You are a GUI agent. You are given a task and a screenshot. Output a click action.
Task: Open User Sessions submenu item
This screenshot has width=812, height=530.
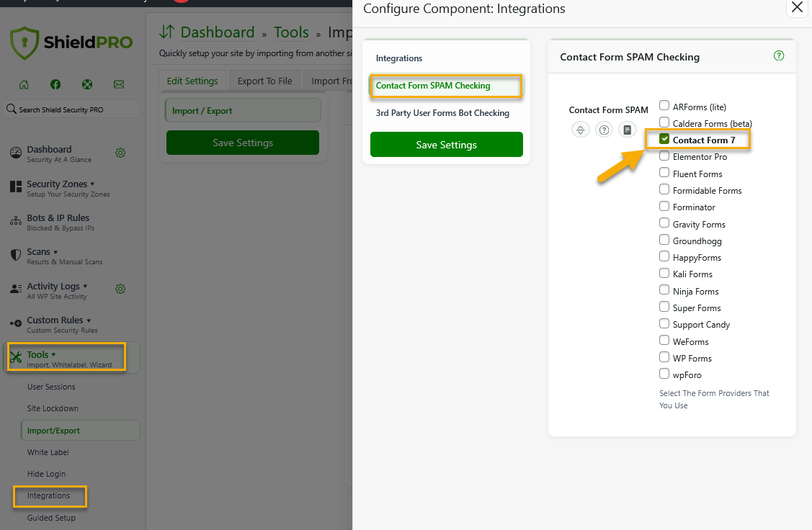click(51, 387)
